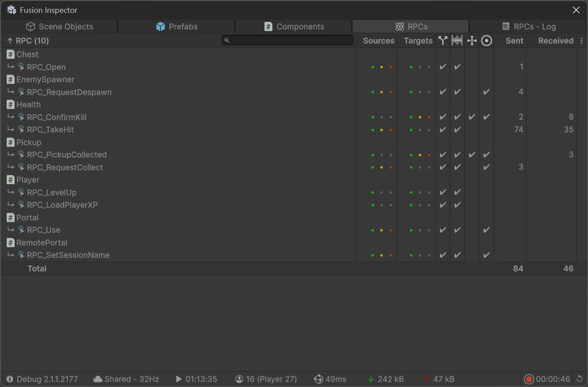Click RPC_RequestCollect's circled-dot column checkmark
The height and width of the screenshot is (387, 588).
(x=486, y=167)
